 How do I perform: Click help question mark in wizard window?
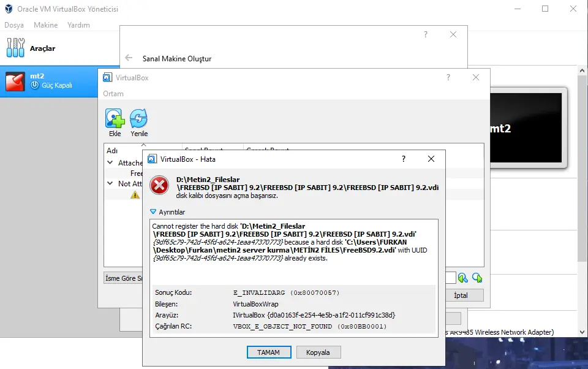coord(426,34)
